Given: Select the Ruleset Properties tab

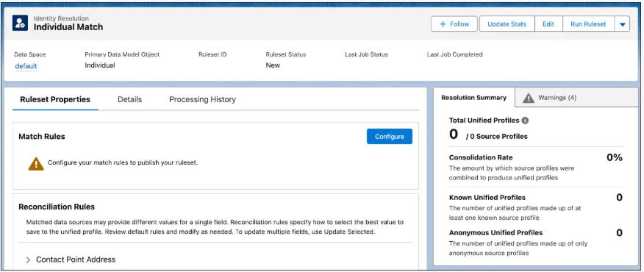Looking at the screenshot, I should pos(55,99).
